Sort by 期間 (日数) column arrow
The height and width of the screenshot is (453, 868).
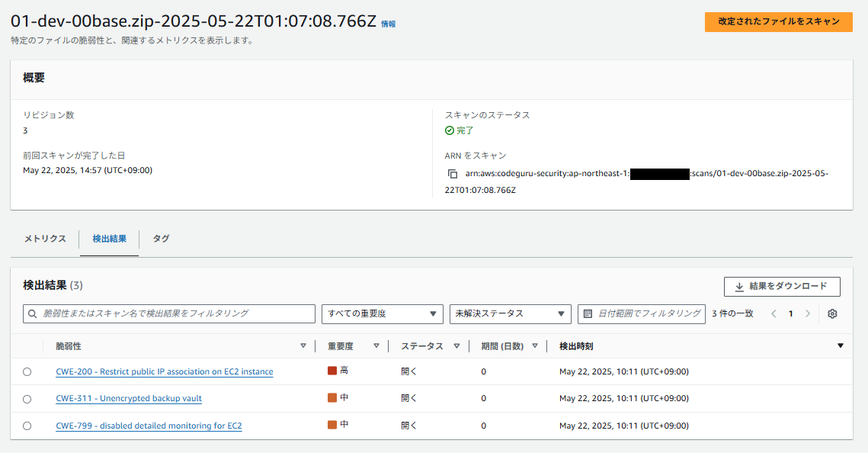tap(535, 345)
